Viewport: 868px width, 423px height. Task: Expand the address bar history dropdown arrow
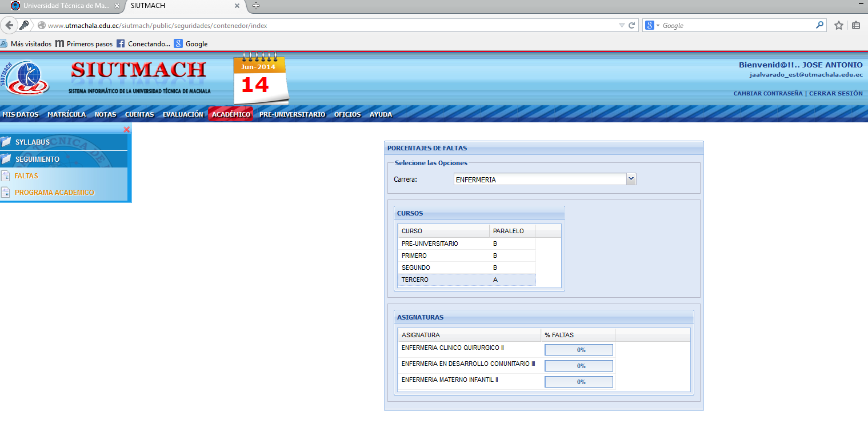tap(622, 25)
